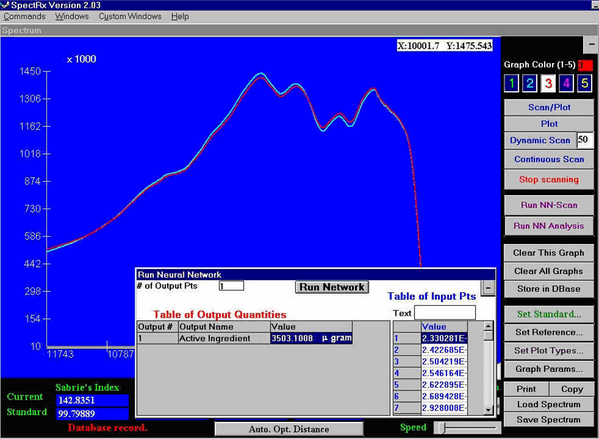
Task: Click the Value header in input table
Action: 444,327
